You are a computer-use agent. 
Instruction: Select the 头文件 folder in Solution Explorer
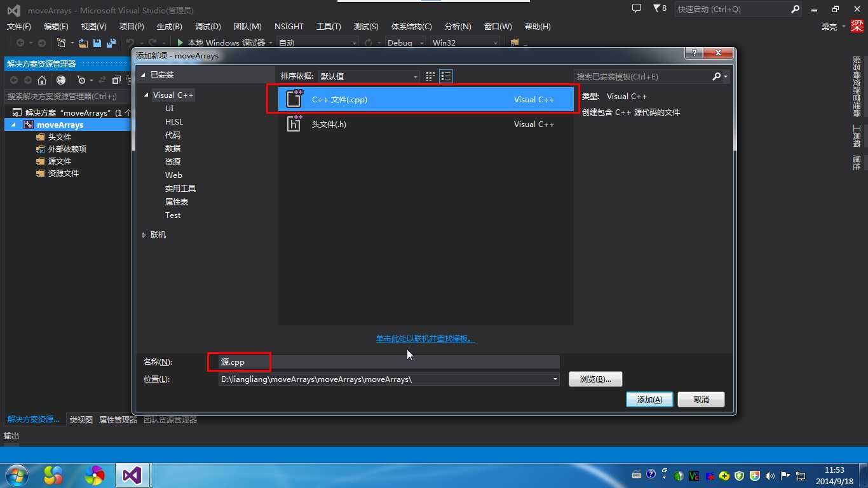(x=60, y=137)
